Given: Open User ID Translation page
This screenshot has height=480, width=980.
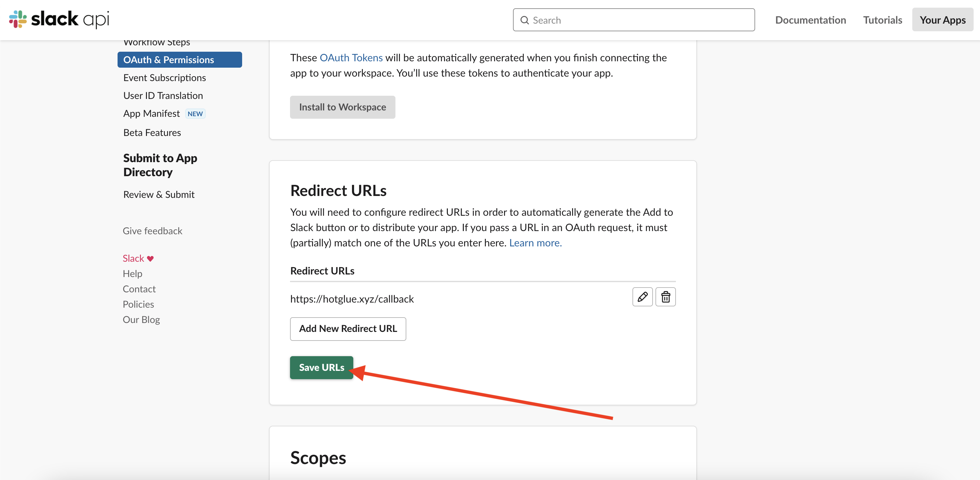Looking at the screenshot, I should [163, 95].
